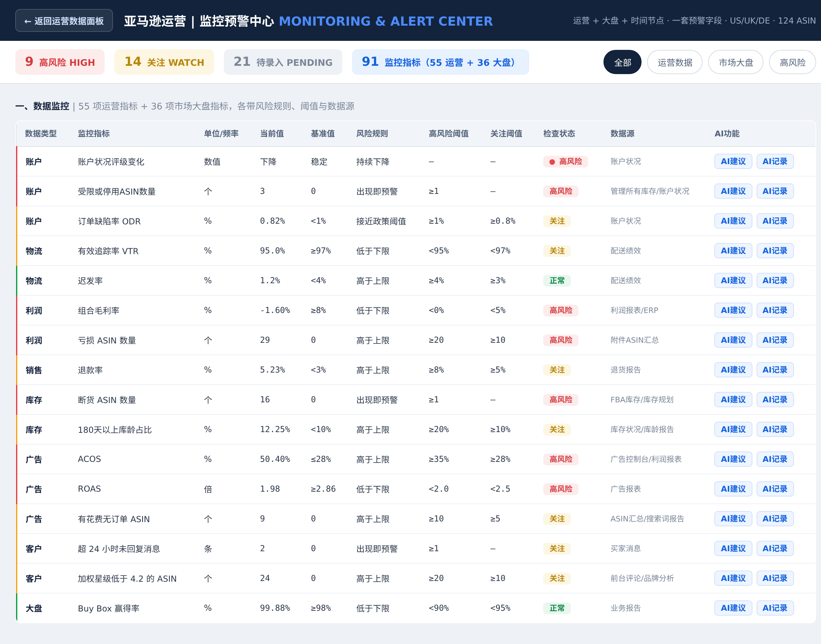
Task: Click 关注 status badge in 订单缺陷率 ODR row
Action: 557,221
